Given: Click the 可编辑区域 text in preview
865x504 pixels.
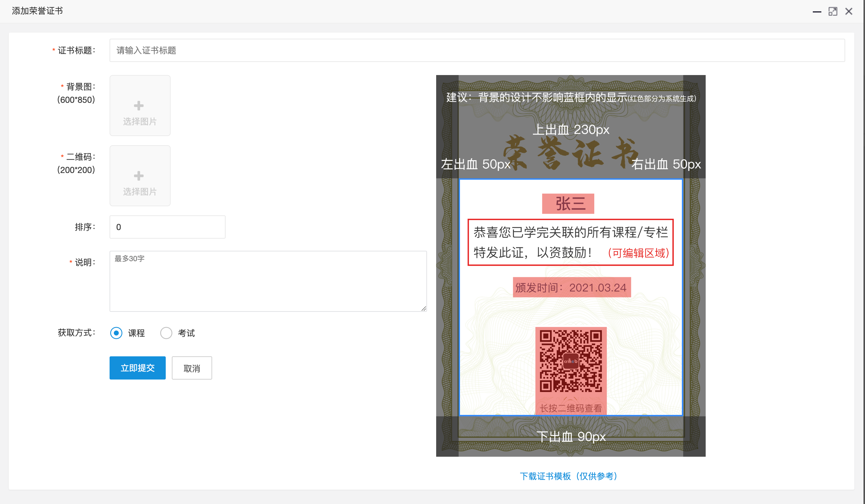Looking at the screenshot, I should coord(639,253).
